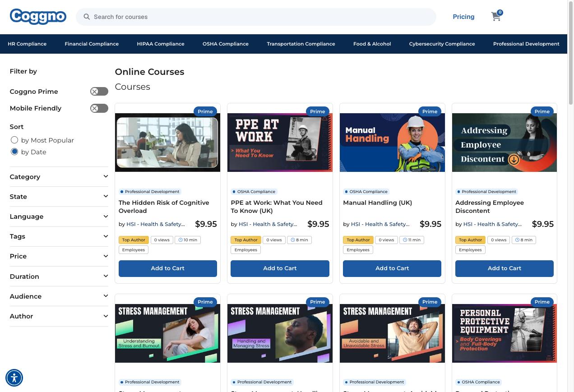Viewport: 574px width, 392px height.
Task: Open Professional Development menu
Action: tap(526, 44)
